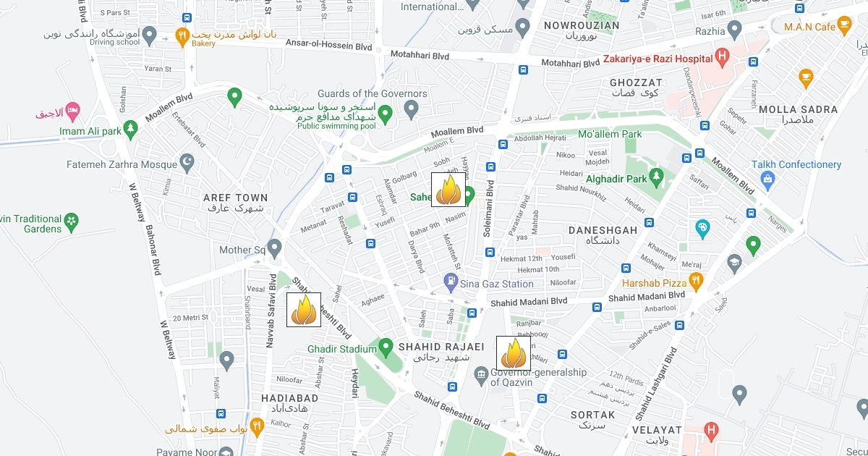Image resolution: width=868 pixels, height=456 pixels.
Task: Open the Sina Gaz Station pin
Action: [x=451, y=282]
